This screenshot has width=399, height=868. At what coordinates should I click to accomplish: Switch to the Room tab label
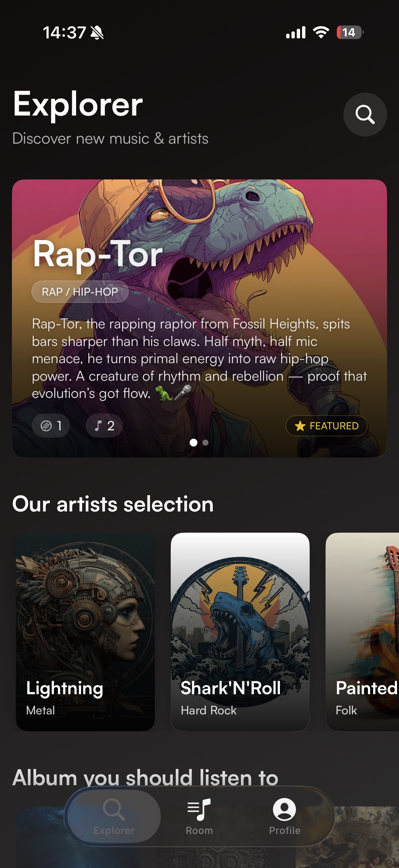click(x=199, y=831)
